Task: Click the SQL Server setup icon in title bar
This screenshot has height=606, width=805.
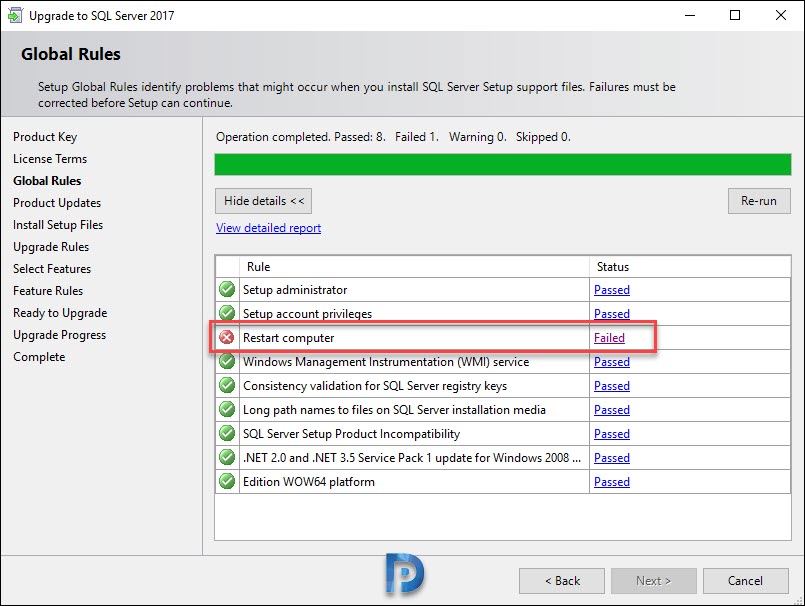Action: (15, 15)
